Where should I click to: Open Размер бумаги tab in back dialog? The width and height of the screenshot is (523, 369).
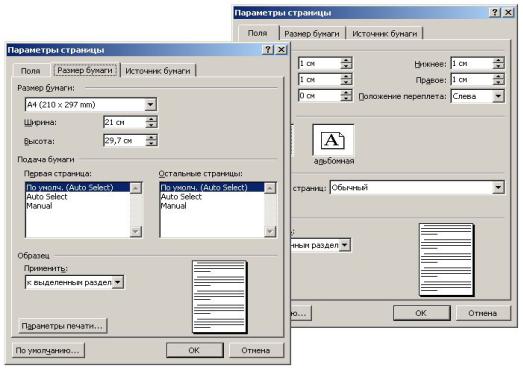coord(312,34)
